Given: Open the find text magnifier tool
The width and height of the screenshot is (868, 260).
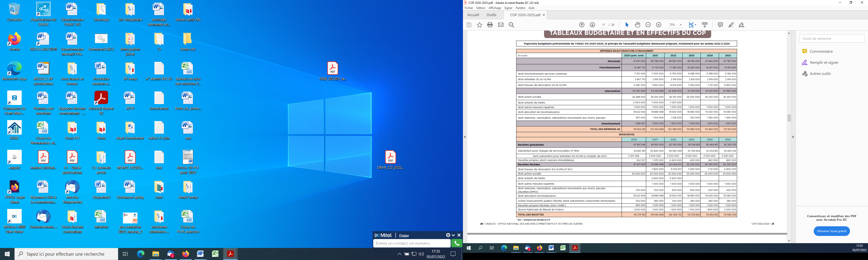Looking at the screenshot, I should pos(511,25).
